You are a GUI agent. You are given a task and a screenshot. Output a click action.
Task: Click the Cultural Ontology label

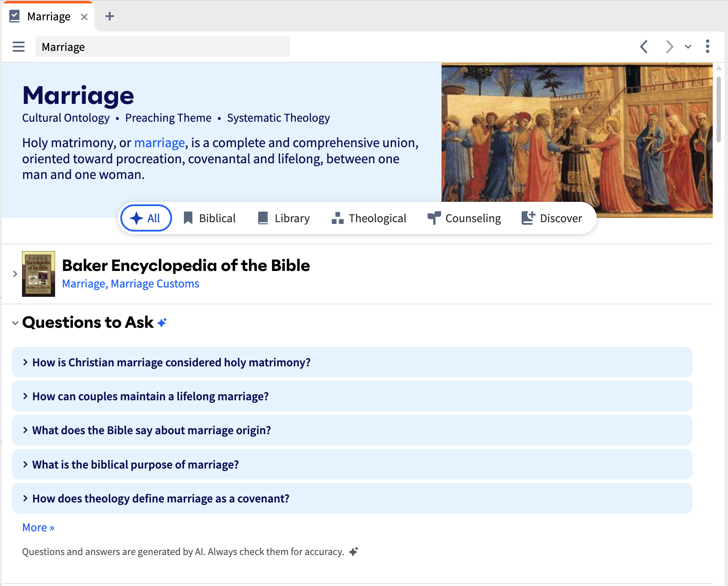tap(66, 118)
